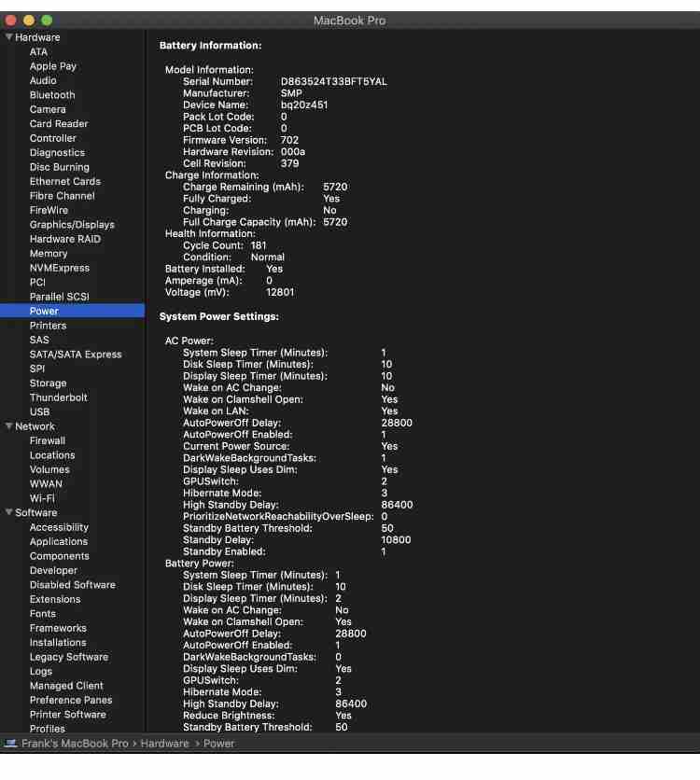Select Printer Software in the sidebar

[x=67, y=715]
